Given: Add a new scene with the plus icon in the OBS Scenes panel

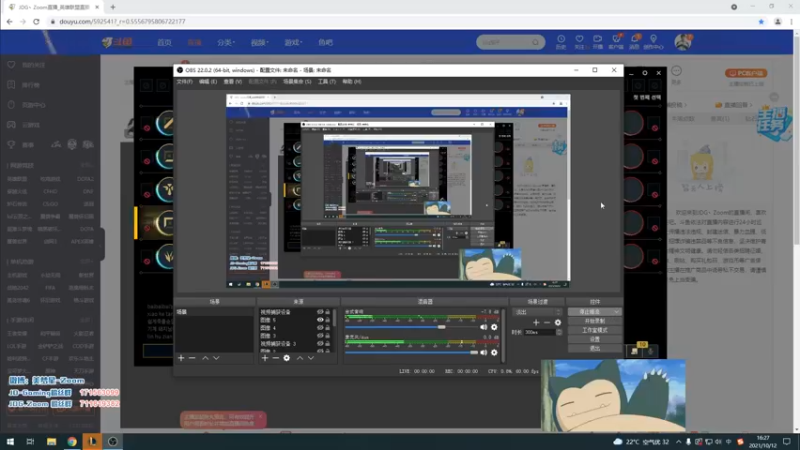Looking at the screenshot, I should click(x=181, y=358).
